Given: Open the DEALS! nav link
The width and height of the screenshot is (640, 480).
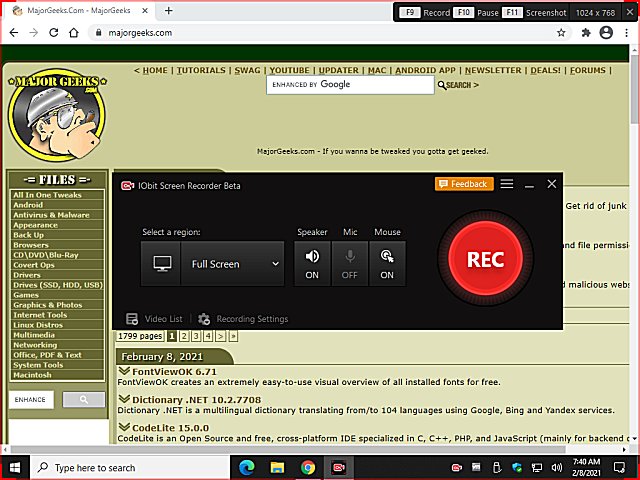Looking at the screenshot, I should click(546, 70).
